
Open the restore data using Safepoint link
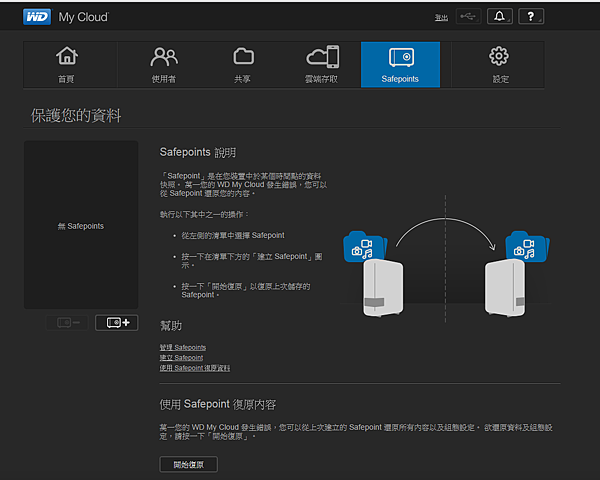(195, 368)
